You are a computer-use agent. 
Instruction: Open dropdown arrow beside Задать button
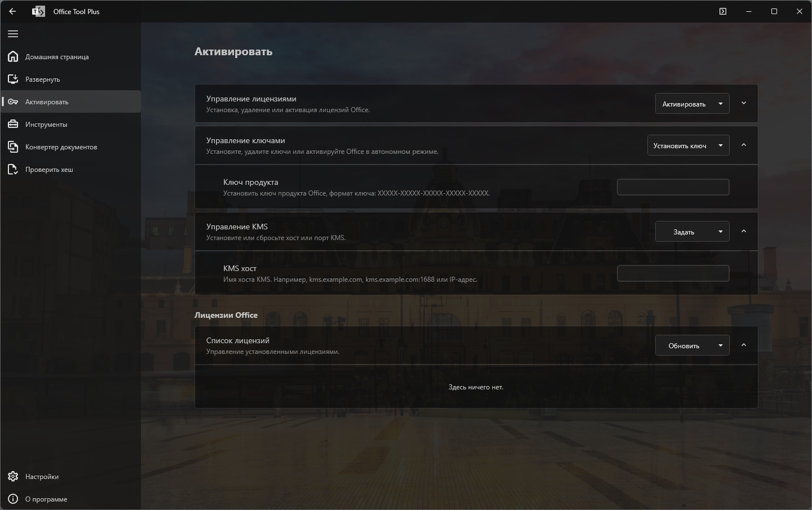coord(721,232)
